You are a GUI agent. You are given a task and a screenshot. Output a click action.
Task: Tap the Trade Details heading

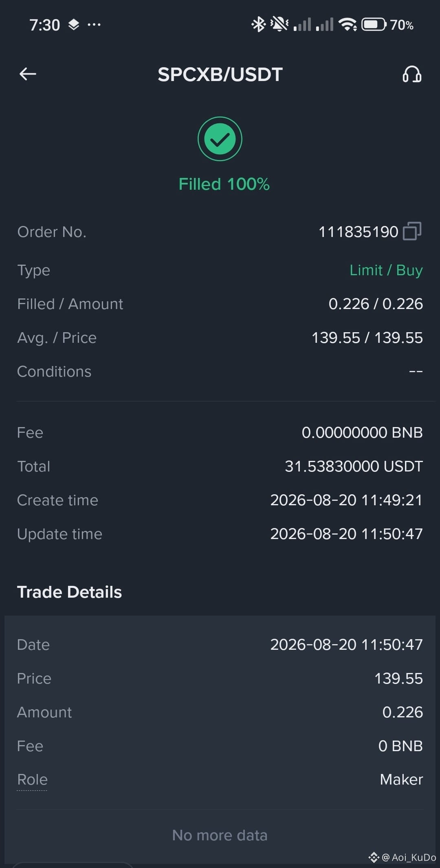69,592
